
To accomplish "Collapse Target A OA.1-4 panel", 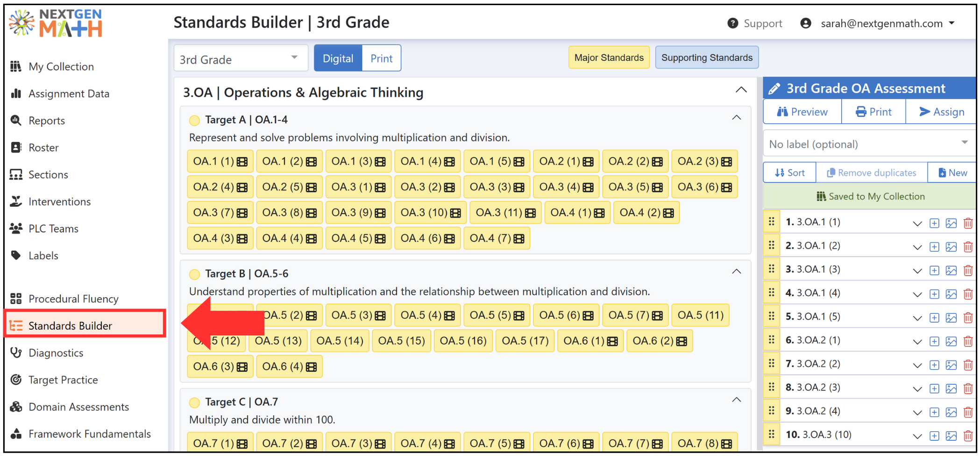I will click(737, 118).
